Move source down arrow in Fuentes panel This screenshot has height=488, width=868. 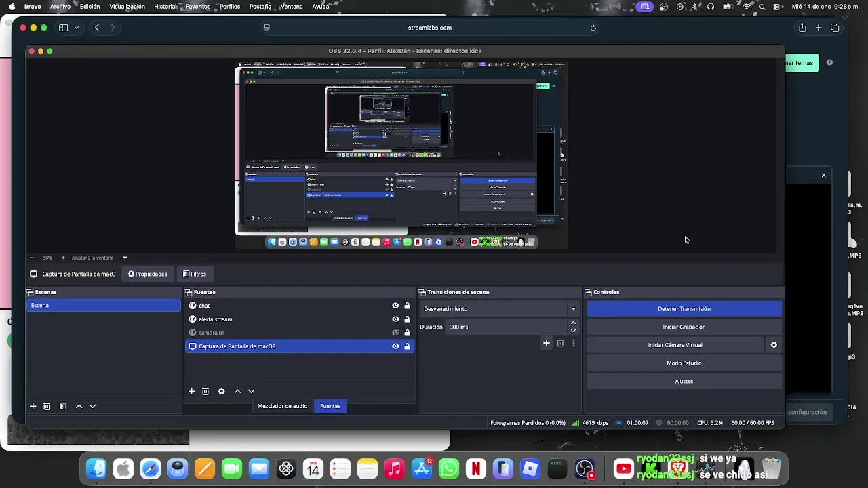pos(251,391)
